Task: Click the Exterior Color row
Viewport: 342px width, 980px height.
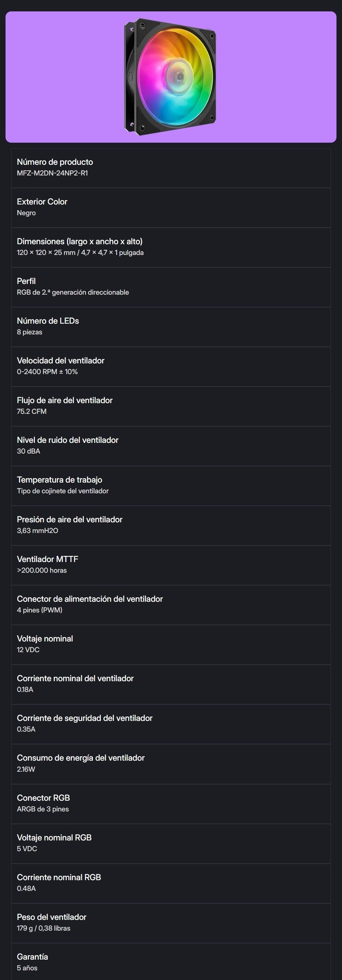Action: point(171,208)
